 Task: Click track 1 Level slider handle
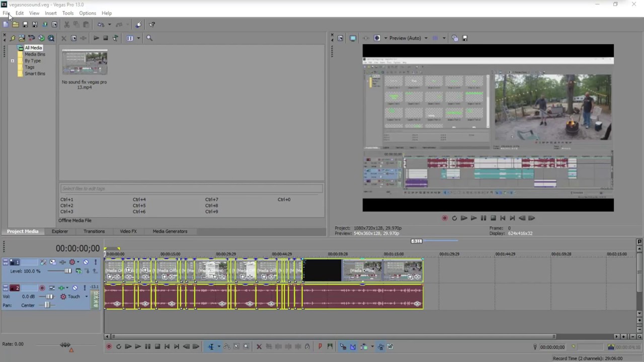click(68, 271)
